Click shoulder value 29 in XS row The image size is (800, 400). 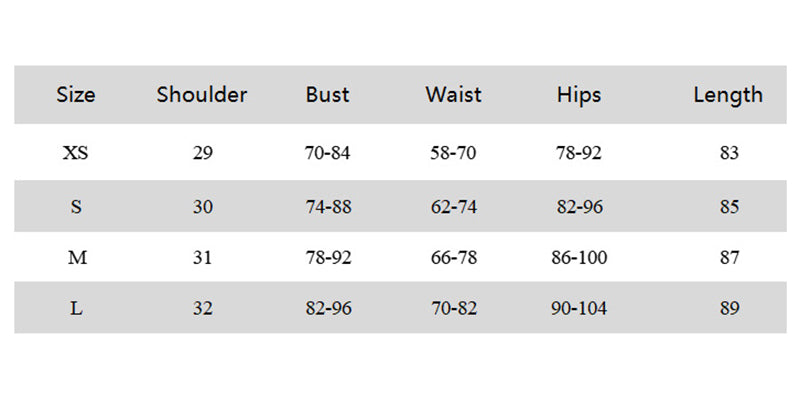pyautogui.click(x=203, y=154)
